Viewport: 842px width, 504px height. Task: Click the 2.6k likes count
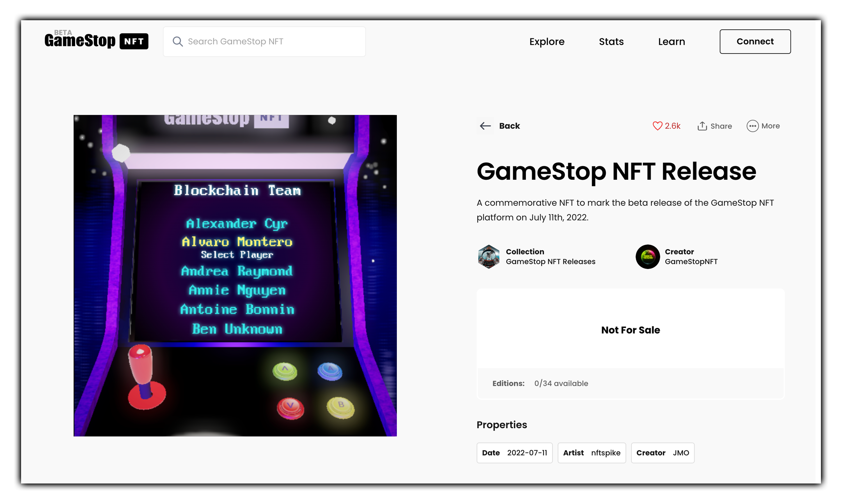click(673, 126)
